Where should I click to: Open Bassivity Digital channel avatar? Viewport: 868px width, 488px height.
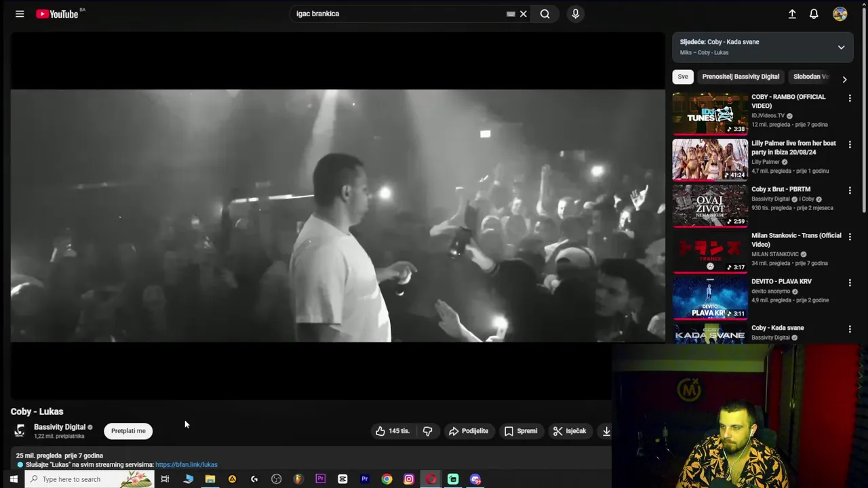tap(20, 430)
